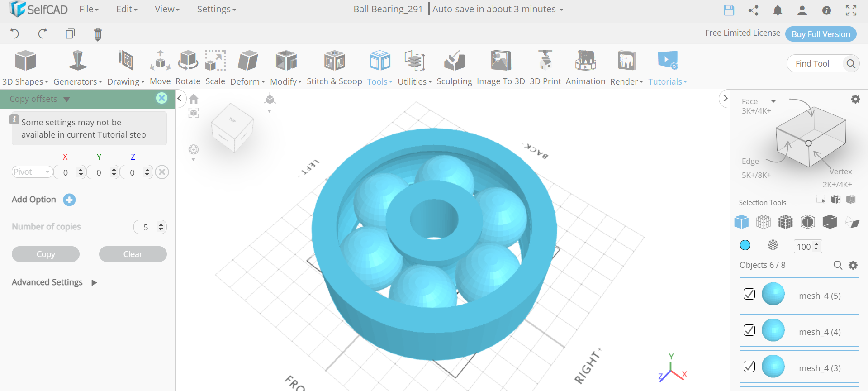Open the Drawing tool
868x391 pixels.
[126, 68]
